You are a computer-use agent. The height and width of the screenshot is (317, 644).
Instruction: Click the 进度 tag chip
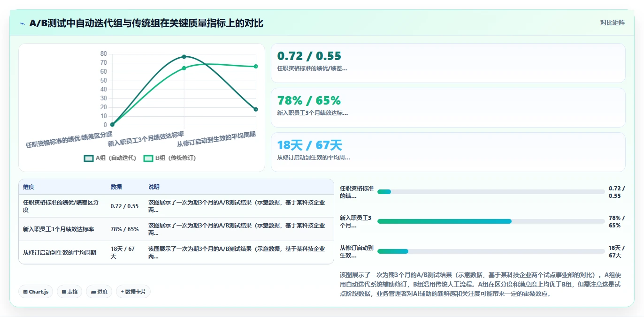(x=99, y=292)
